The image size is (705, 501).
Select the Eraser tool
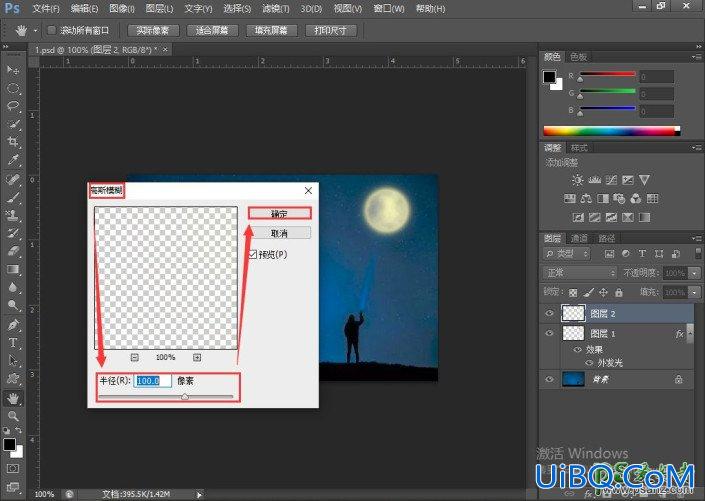coord(13,251)
